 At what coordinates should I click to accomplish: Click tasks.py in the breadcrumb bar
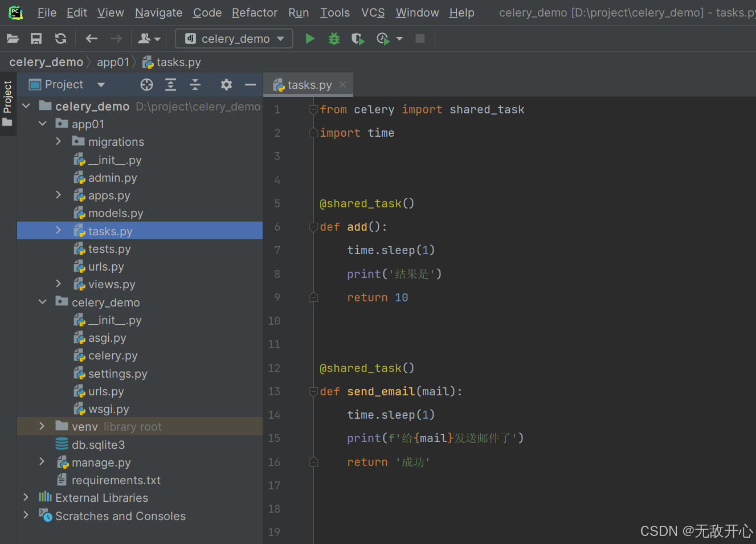pos(171,62)
